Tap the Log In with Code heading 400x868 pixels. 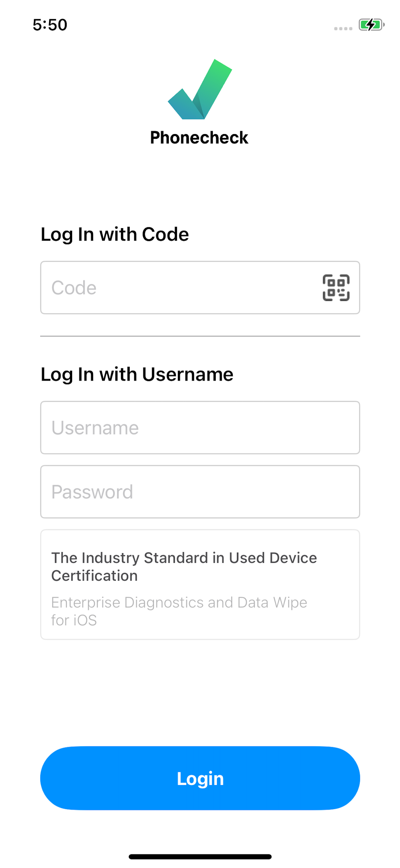(x=115, y=235)
